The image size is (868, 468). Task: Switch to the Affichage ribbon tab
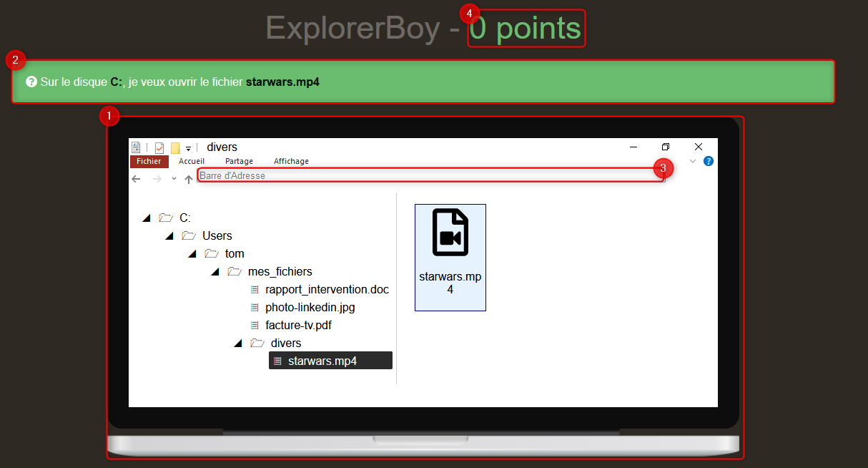pyautogui.click(x=291, y=161)
